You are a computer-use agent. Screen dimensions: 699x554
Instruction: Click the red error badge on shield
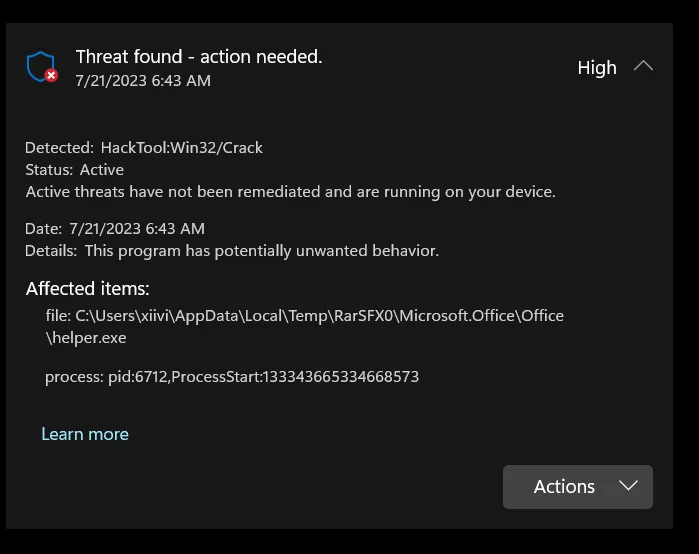[51, 75]
